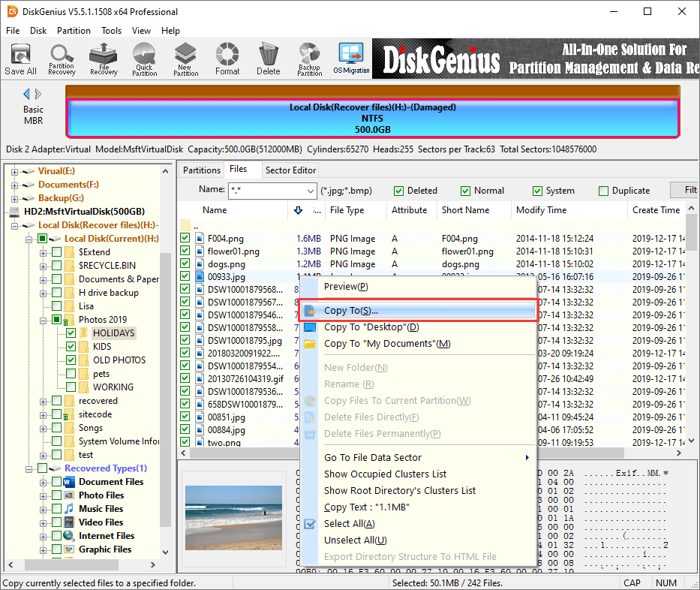Launch the File Recovery tool
The image size is (700, 590).
104,59
